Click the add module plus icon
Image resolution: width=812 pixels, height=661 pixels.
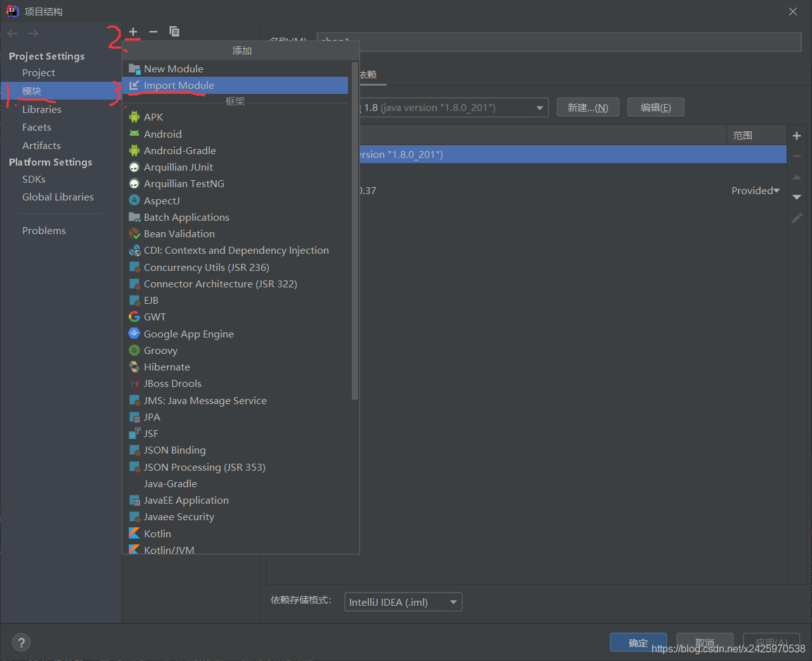pyautogui.click(x=133, y=32)
